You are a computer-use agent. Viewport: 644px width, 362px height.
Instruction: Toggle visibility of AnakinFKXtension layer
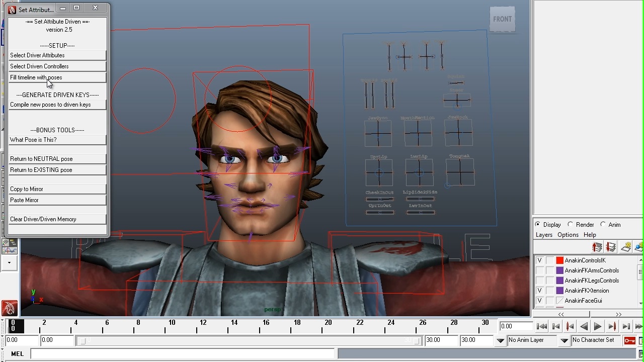click(x=539, y=291)
